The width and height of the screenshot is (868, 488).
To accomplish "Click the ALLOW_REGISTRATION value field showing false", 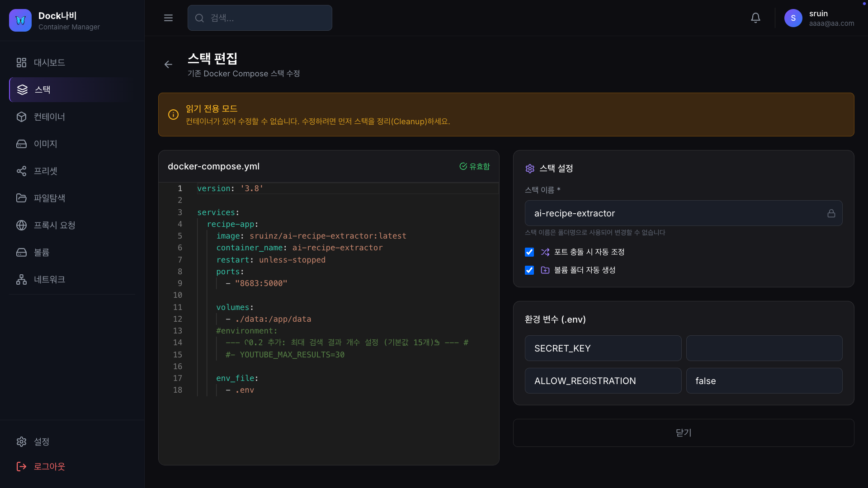I will click(x=764, y=381).
